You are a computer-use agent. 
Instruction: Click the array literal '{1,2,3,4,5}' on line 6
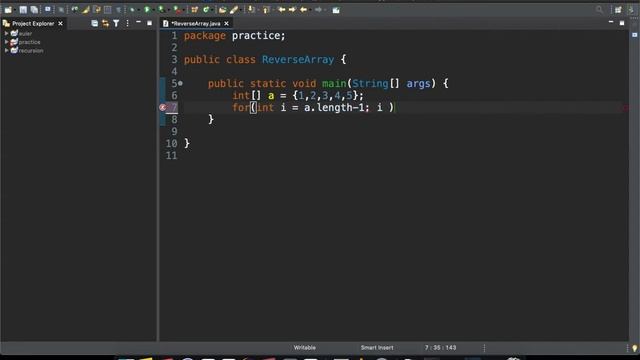[x=325, y=96]
